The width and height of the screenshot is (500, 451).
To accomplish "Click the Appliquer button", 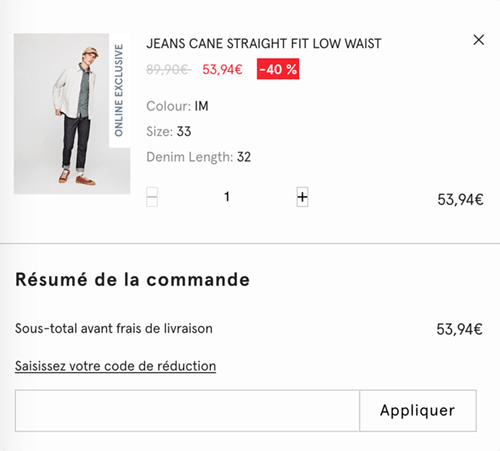I will 418,411.
